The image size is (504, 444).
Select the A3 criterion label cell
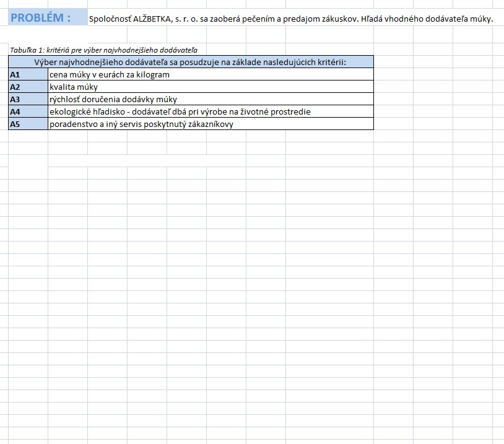pos(28,99)
